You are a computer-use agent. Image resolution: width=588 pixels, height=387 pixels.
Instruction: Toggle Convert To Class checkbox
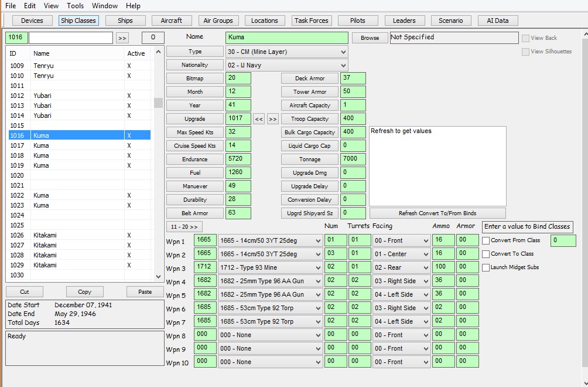pyautogui.click(x=486, y=254)
